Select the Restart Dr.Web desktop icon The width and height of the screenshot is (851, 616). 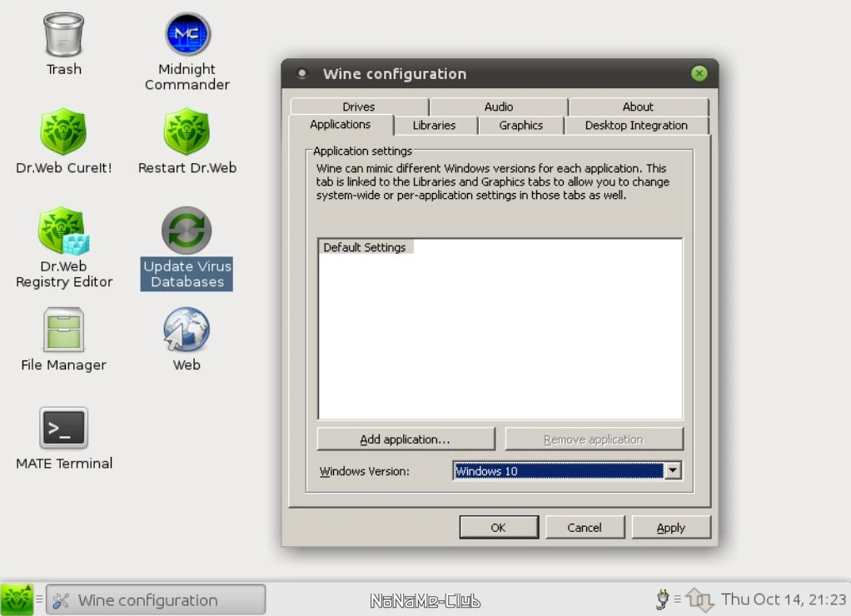(187, 132)
